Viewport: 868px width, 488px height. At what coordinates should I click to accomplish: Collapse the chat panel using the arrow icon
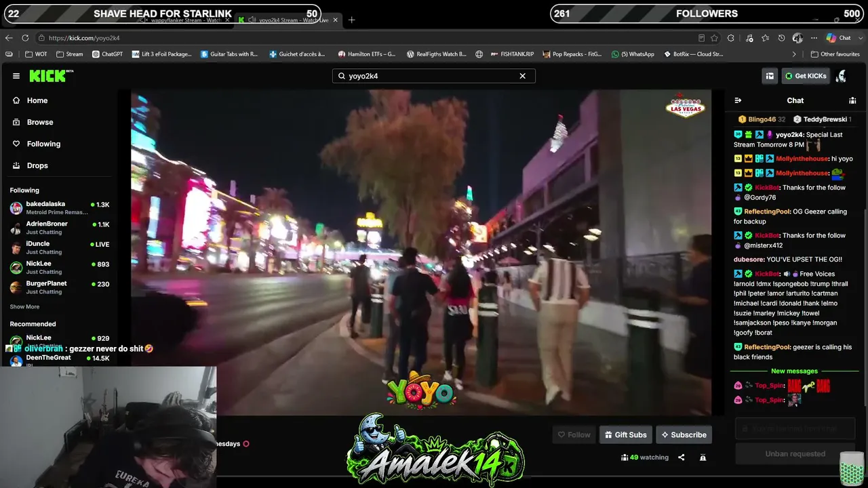738,100
